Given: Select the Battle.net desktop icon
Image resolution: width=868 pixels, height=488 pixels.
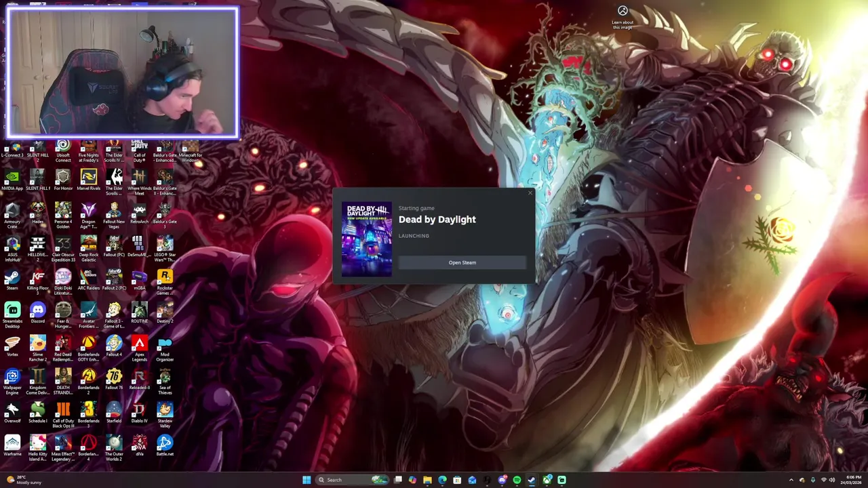Looking at the screenshot, I should 165,446.
